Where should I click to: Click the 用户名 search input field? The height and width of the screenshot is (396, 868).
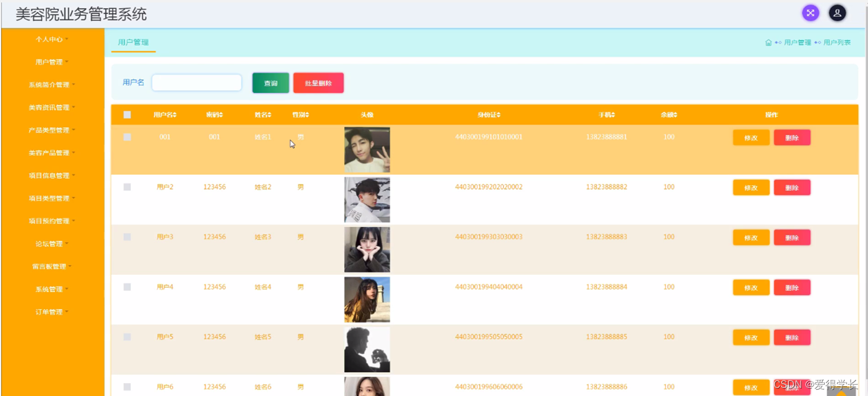[x=197, y=83]
